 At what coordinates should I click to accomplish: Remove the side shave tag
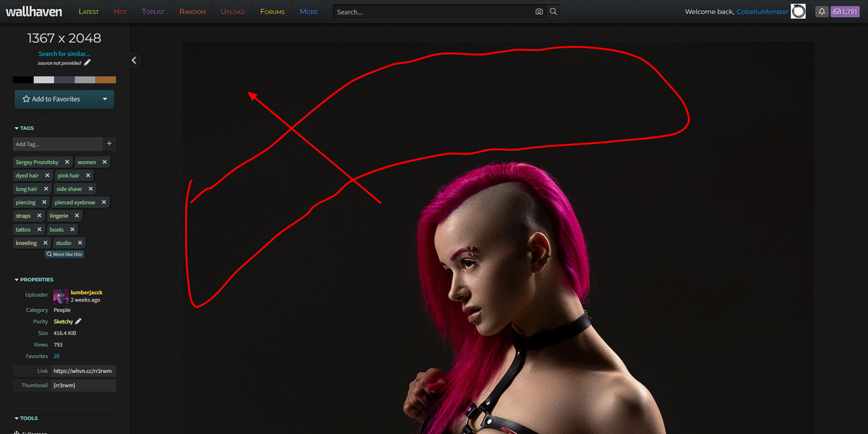[x=90, y=189]
